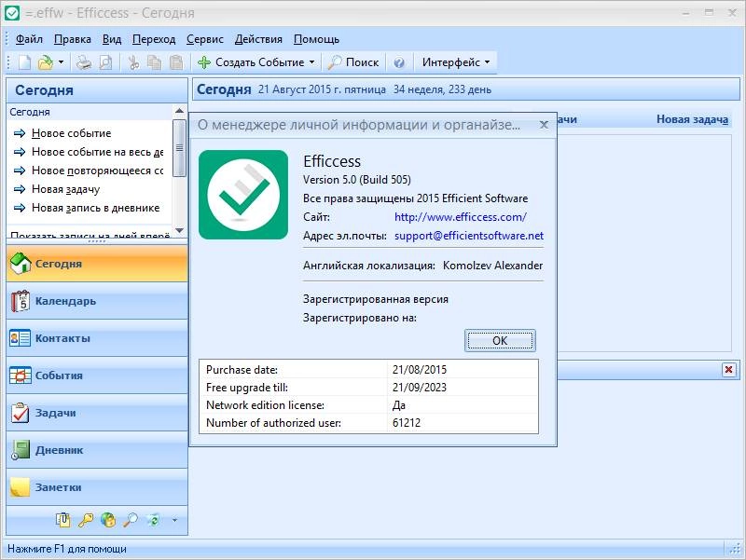Open the Интерфейс dropdown
Image resolution: width=746 pixels, height=560 pixels.
click(456, 62)
